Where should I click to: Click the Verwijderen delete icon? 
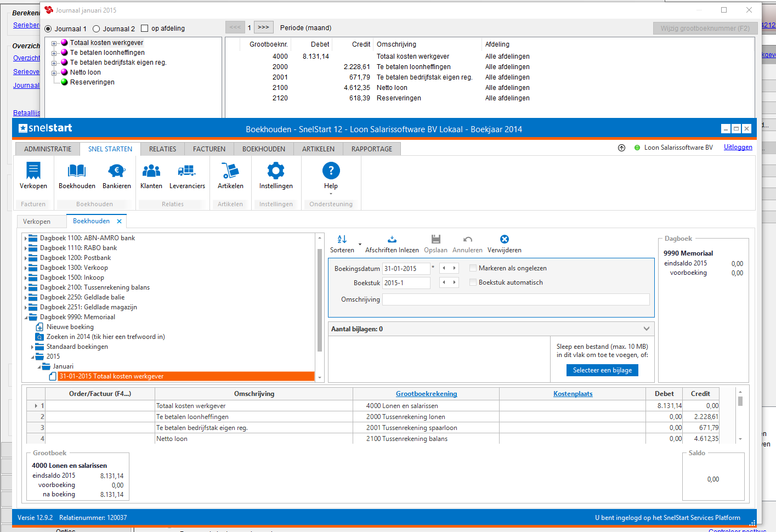(504, 239)
